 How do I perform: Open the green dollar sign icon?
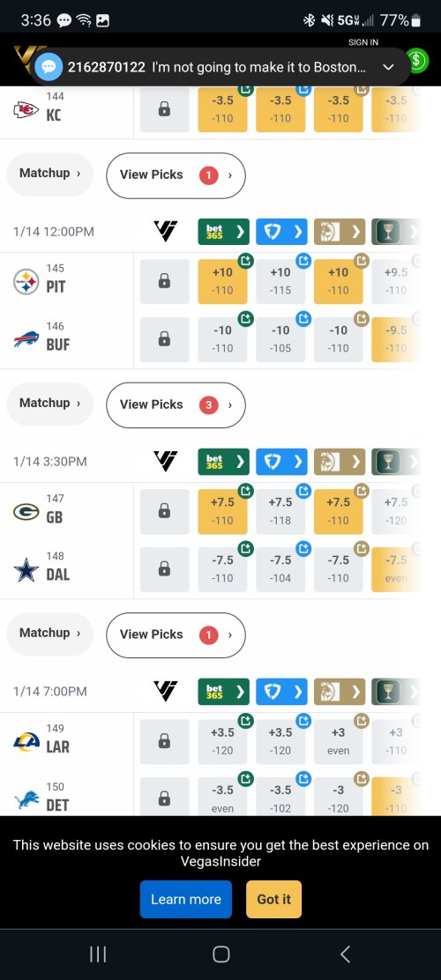coord(417,61)
